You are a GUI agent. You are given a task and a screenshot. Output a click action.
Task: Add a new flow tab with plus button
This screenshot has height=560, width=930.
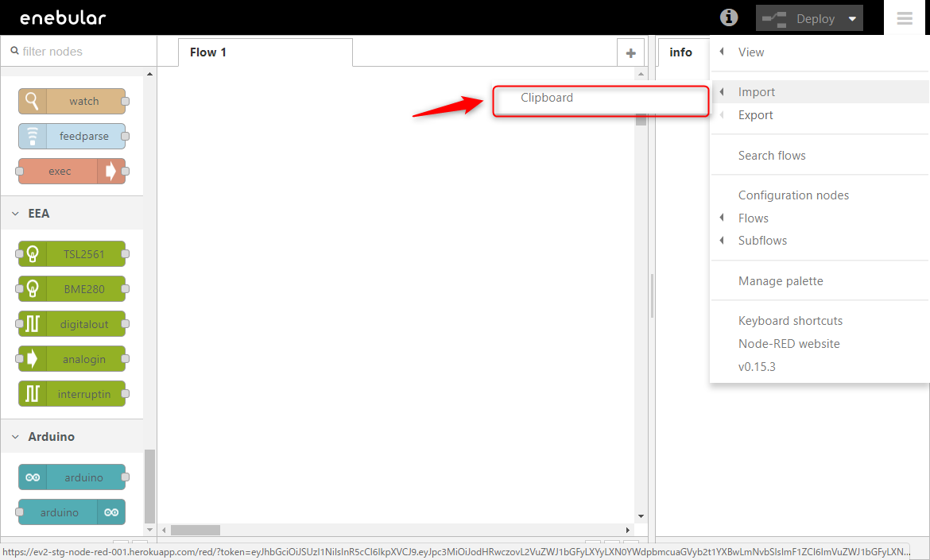[630, 53]
